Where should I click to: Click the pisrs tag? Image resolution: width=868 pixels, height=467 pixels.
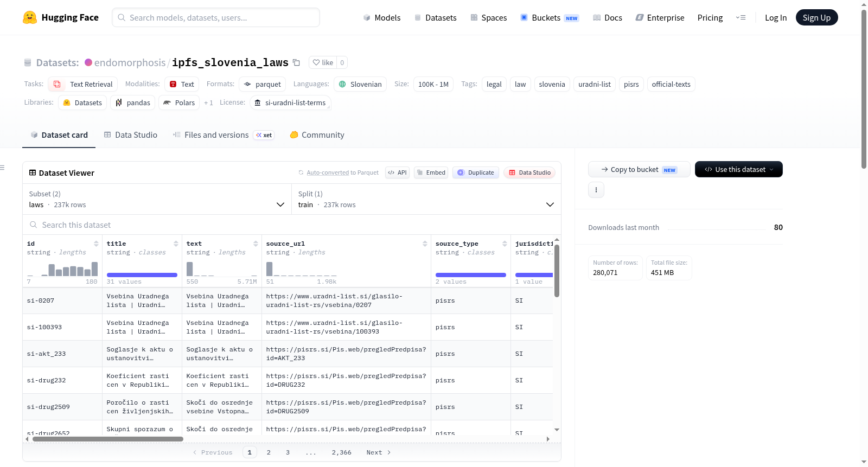coord(631,84)
